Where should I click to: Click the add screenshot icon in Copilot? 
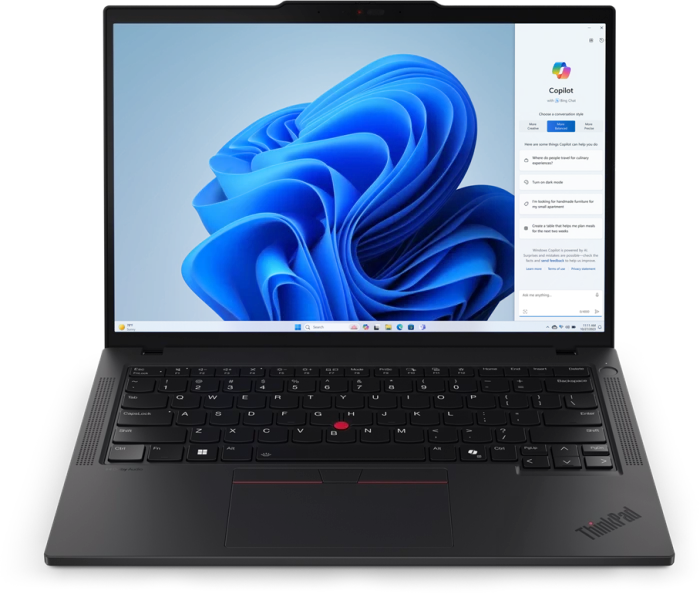525,312
